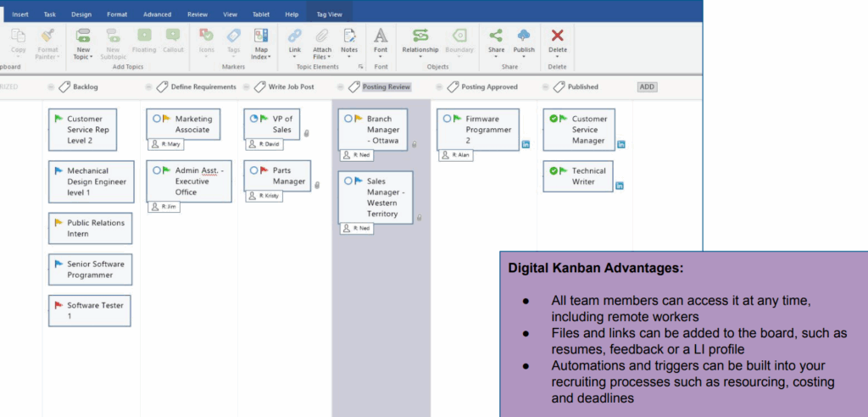Click the Attach Files paperclip icon
The image size is (868, 417).
tap(322, 36)
